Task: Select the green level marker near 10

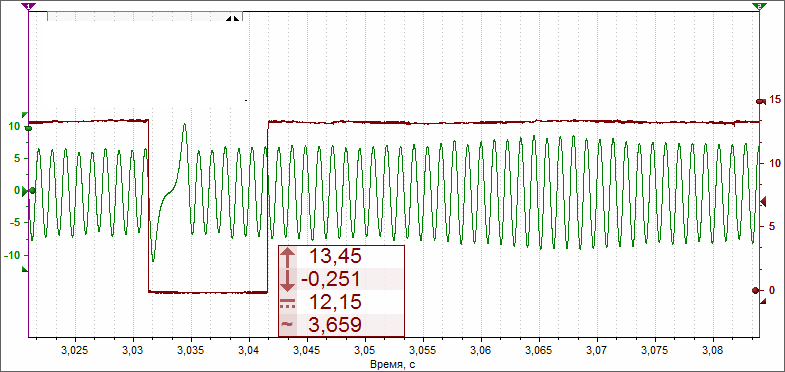Action: click(29, 129)
